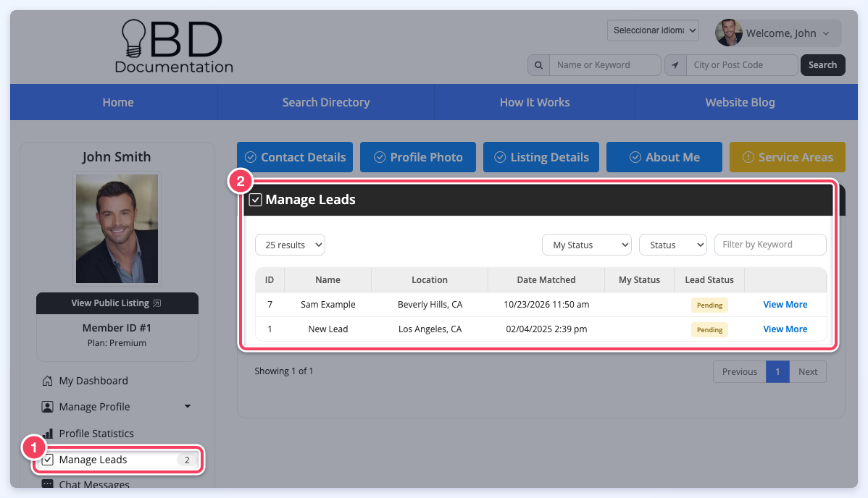Click the Manage Leads sidebar checkbox icon
Screen dimensions: 868x498
[48, 460]
